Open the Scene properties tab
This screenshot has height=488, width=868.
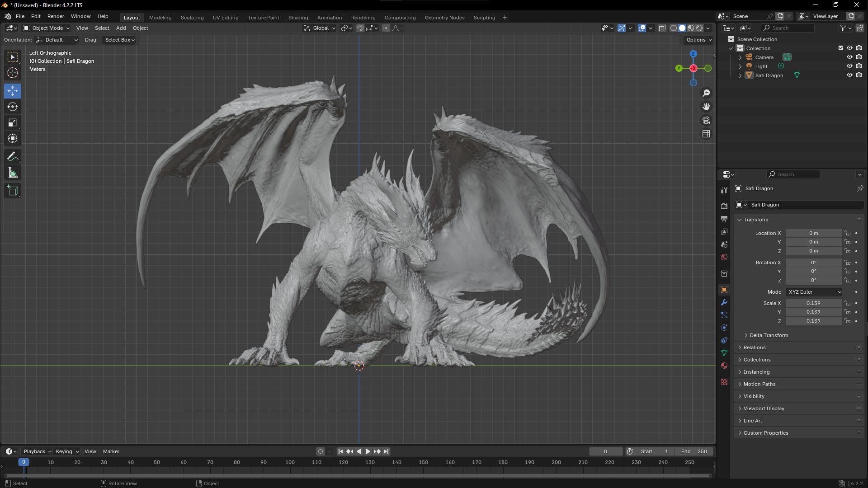(724, 244)
